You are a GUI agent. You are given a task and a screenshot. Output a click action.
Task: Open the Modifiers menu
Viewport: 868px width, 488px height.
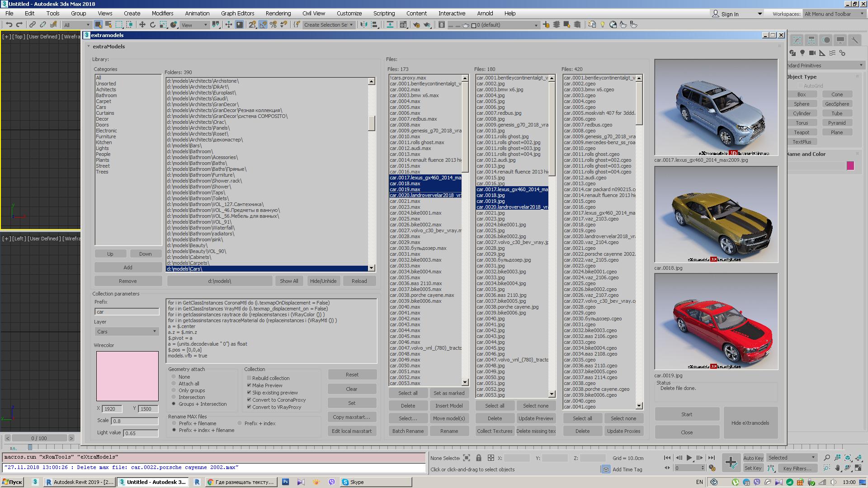pos(162,14)
